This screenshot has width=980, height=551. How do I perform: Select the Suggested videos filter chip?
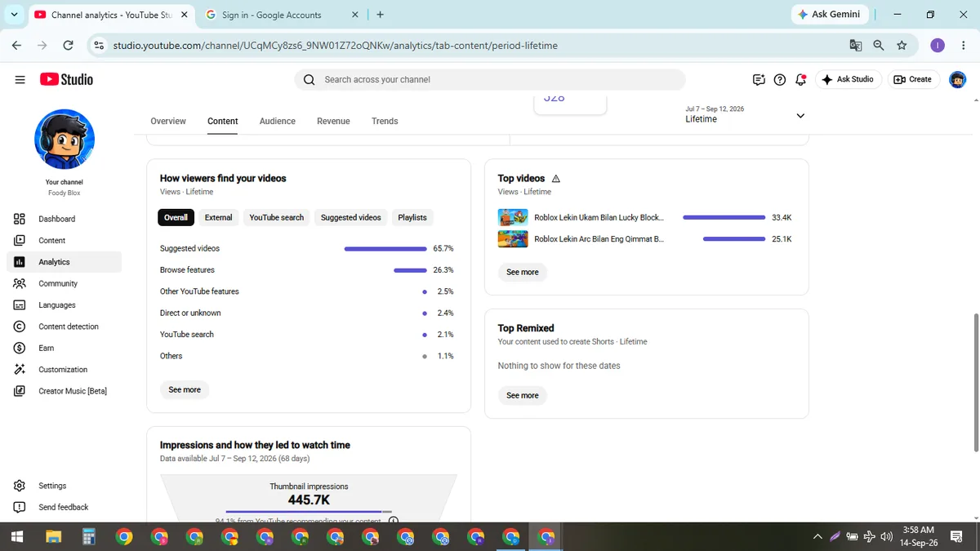(x=350, y=217)
